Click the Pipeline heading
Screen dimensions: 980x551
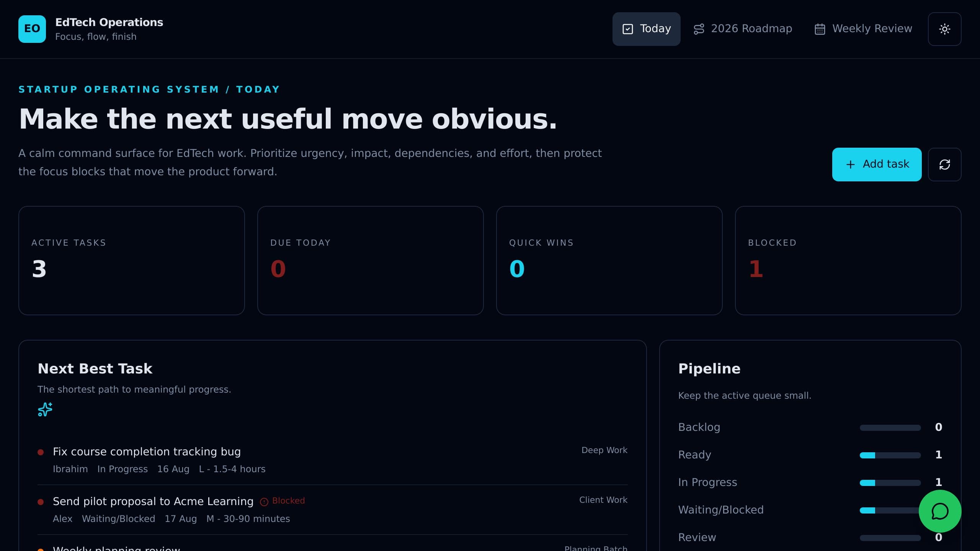pos(709,368)
